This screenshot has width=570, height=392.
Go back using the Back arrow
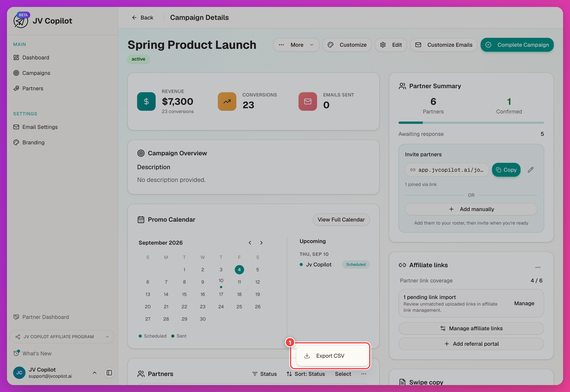click(142, 18)
